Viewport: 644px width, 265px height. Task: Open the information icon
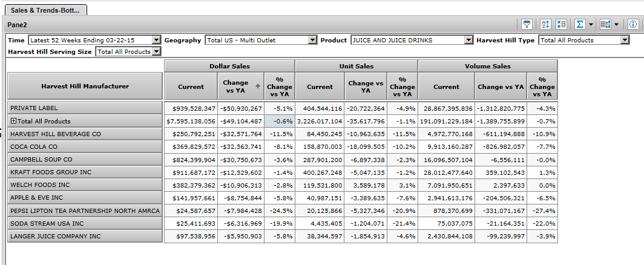(632, 24)
